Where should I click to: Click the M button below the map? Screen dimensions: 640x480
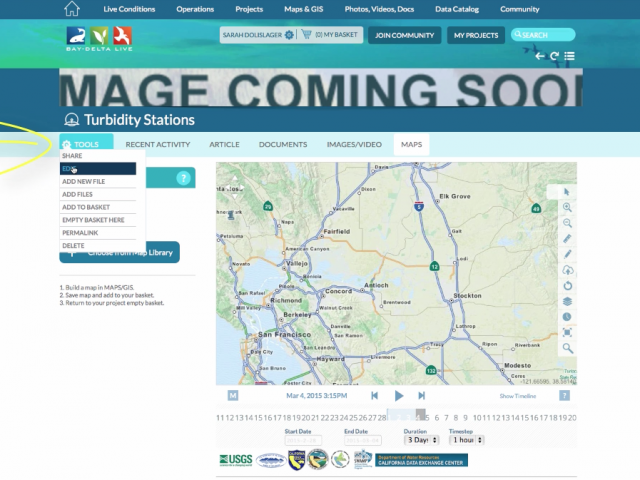233,396
